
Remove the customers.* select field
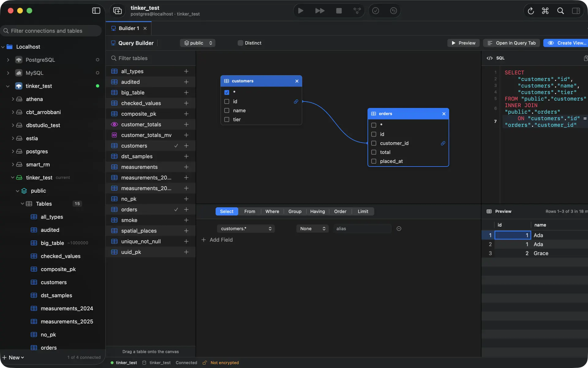coord(399,228)
